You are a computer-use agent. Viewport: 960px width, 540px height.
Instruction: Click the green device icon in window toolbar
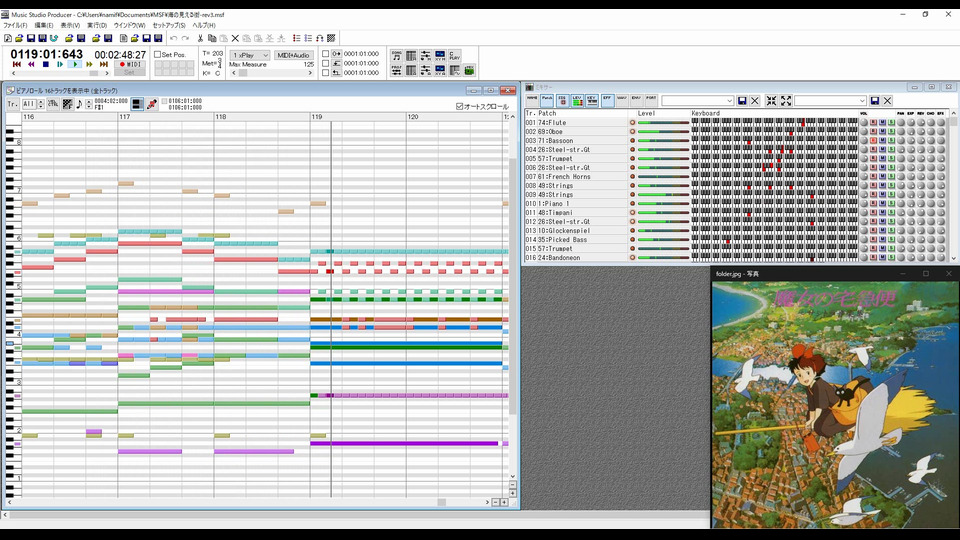point(470,70)
